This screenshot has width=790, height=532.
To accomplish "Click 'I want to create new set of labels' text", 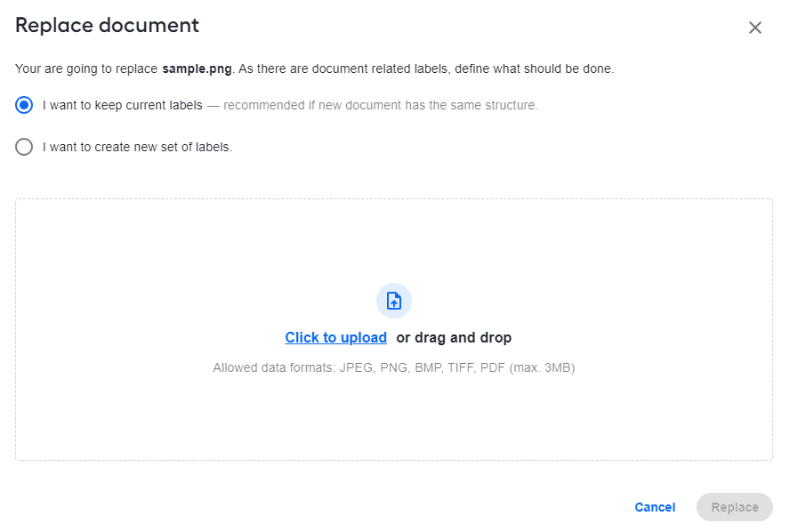I will click(137, 147).
